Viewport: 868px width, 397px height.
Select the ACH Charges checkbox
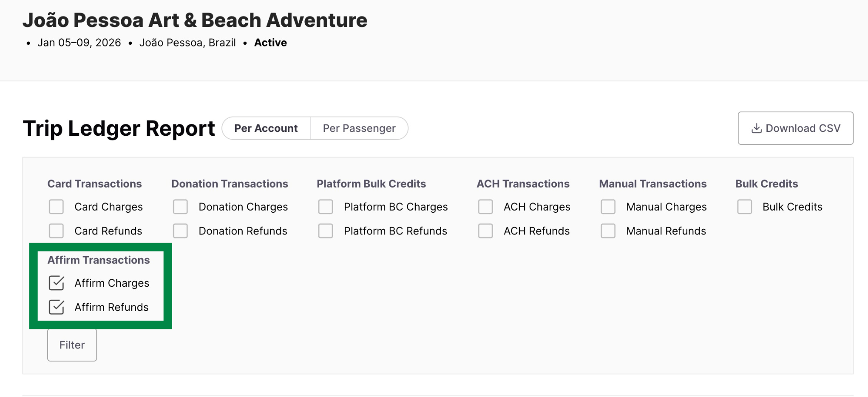[486, 207]
